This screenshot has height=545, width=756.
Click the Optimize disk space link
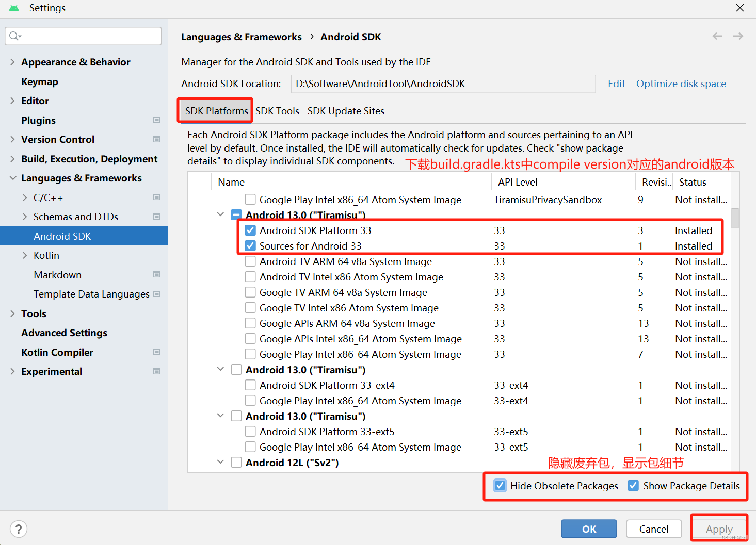tap(681, 84)
